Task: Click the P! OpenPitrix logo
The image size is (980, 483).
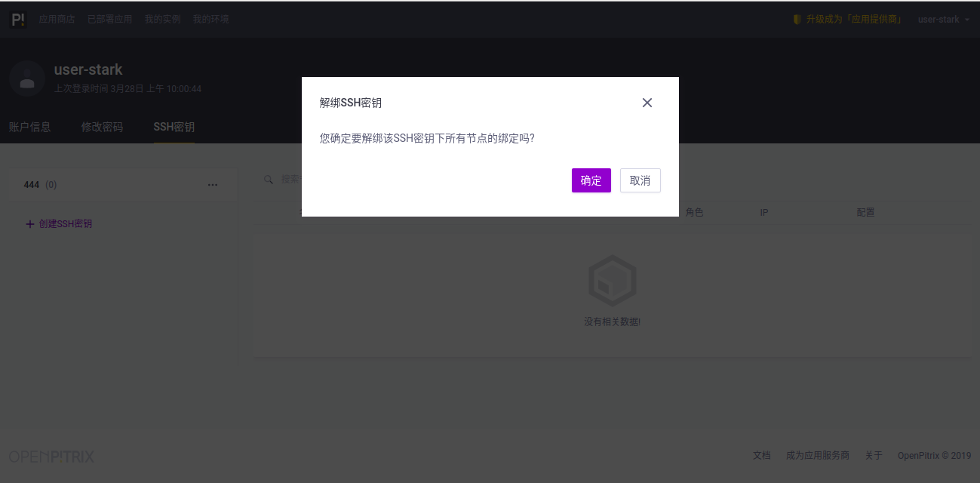Action: pos(17,19)
